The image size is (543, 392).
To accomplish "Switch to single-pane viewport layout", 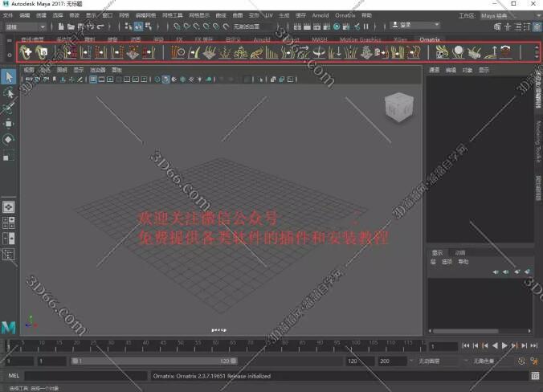I will pos(9,206).
